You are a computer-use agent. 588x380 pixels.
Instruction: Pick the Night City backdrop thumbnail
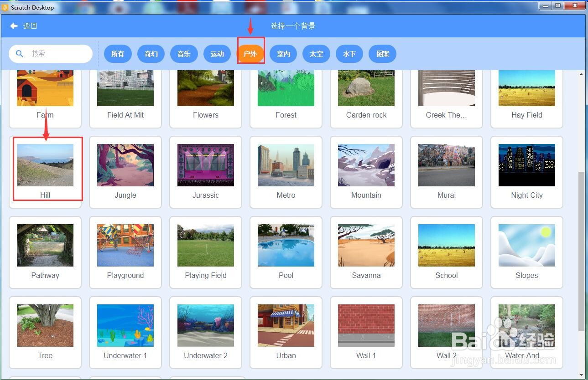pos(527,165)
